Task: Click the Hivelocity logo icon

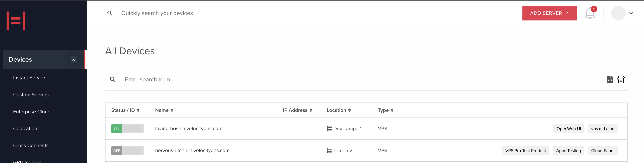Action: [x=16, y=20]
